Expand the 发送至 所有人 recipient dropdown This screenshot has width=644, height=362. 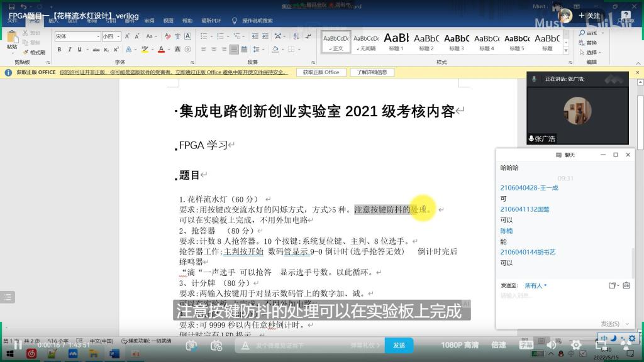[x=536, y=285]
